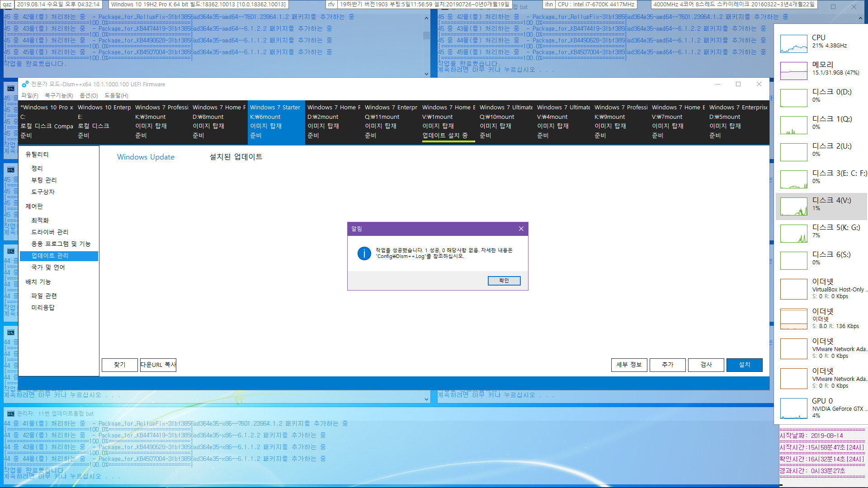This screenshot has height=488, width=868.
Task: Select the D:\5mount Windows 7 Enterprise image
Action: pyautogui.click(x=738, y=122)
